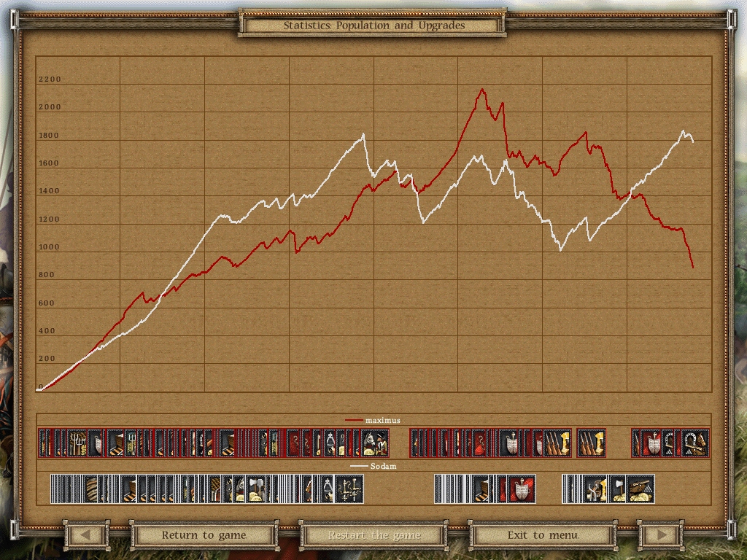Click the 800 y-axis label
Viewport: 747px width, 560px height.
(46, 275)
